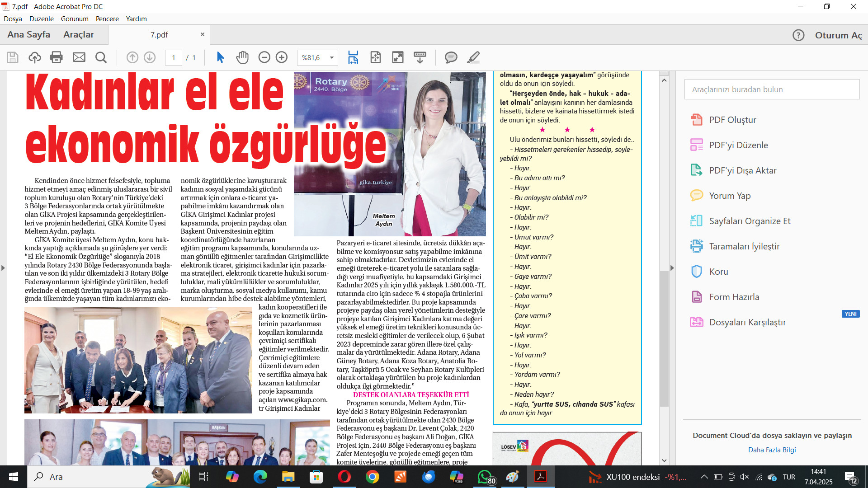Print the document with printer icon
This screenshot has width=868, height=488.
[x=57, y=57]
